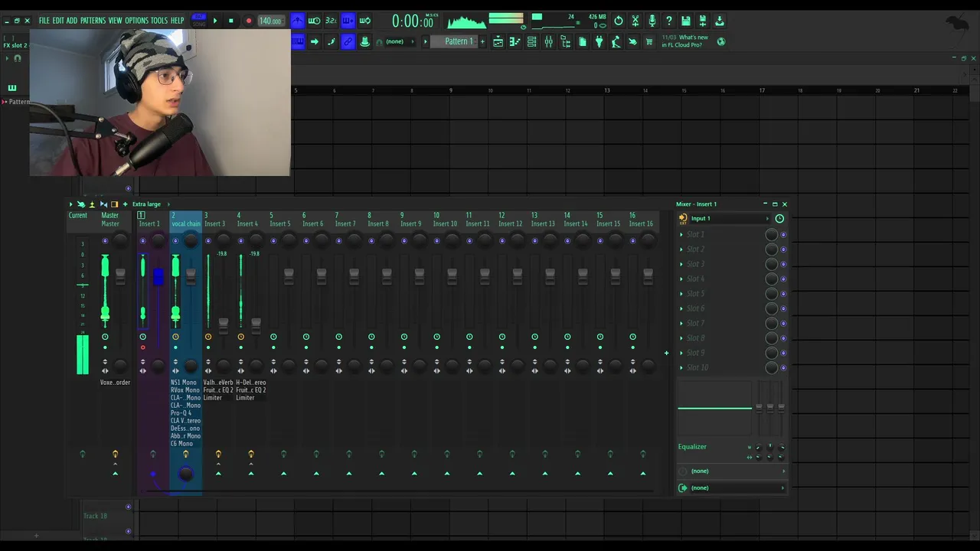Open the piano roll icon

514,41
